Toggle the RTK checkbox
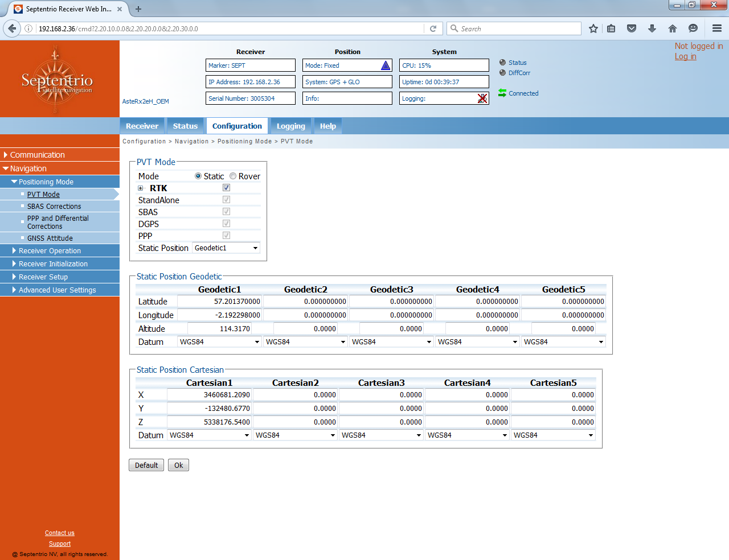The height and width of the screenshot is (560, 729). pos(226,188)
